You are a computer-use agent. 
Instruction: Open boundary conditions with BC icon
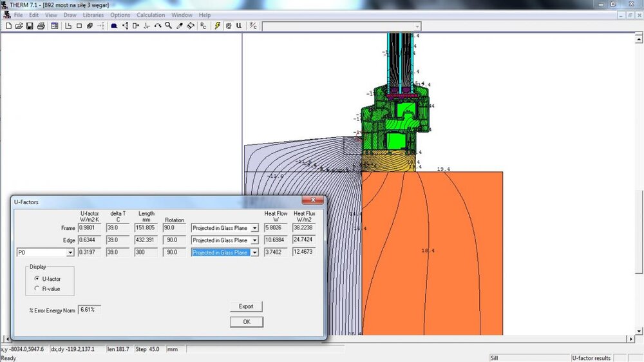(204, 26)
